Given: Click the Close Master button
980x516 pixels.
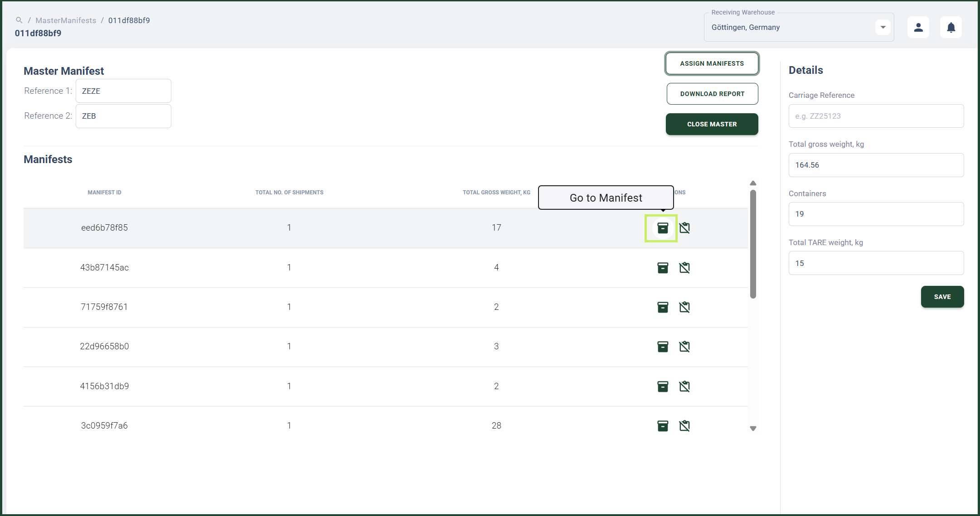Looking at the screenshot, I should click(712, 124).
